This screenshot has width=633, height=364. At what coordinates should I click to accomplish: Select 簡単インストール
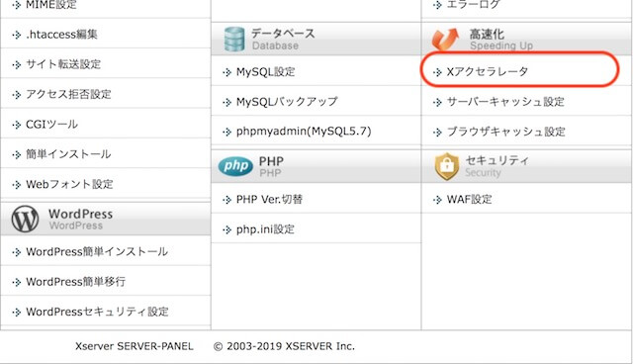pyautogui.click(x=68, y=154)
